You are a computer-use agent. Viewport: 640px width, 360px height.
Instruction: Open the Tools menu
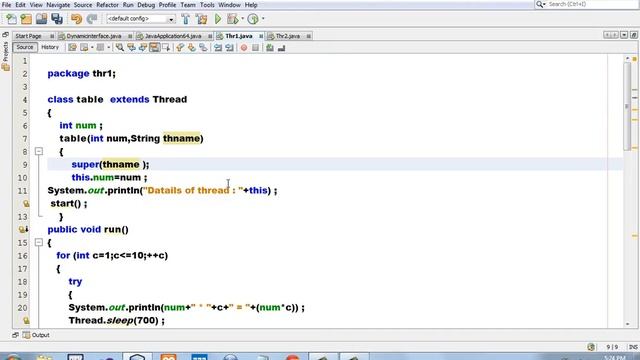[207, 5]
